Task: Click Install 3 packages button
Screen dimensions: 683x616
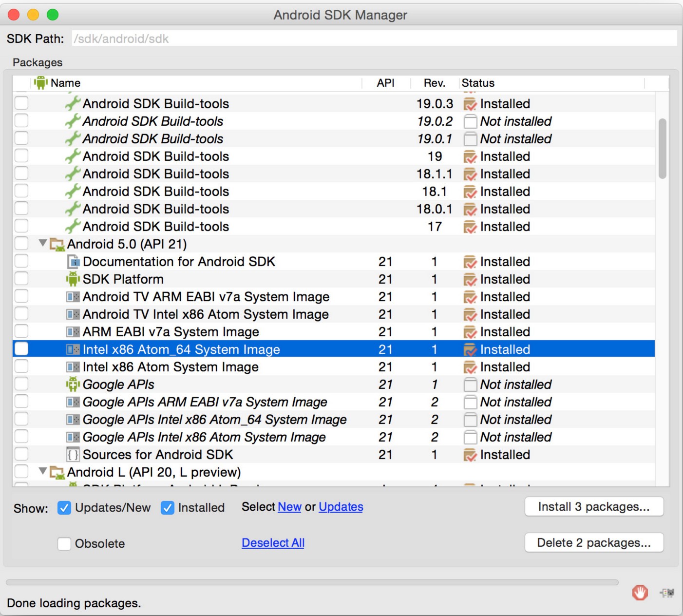Action: tap(594, 507)
